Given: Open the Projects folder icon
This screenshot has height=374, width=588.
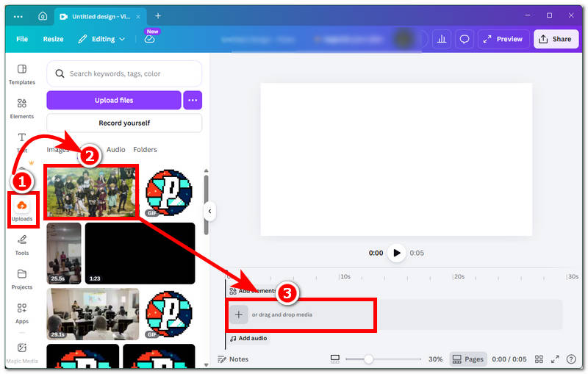Looking at the screenshot, I should (x=22, y=278).
